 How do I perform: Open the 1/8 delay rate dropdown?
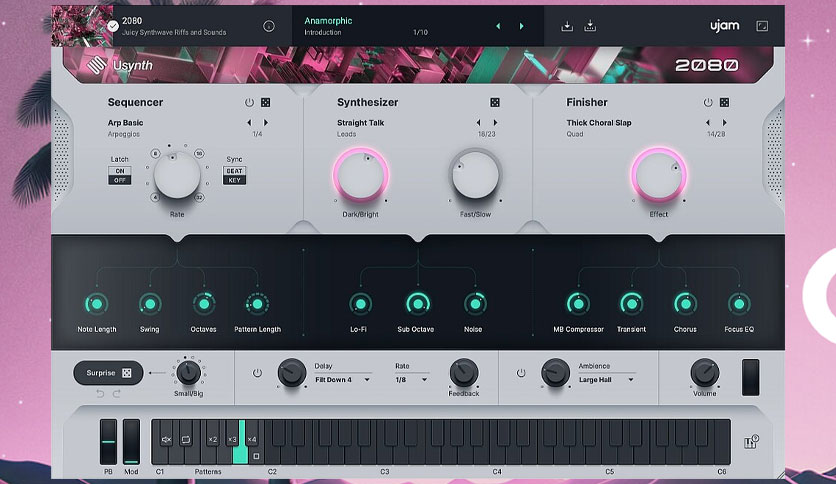[411, 380]
